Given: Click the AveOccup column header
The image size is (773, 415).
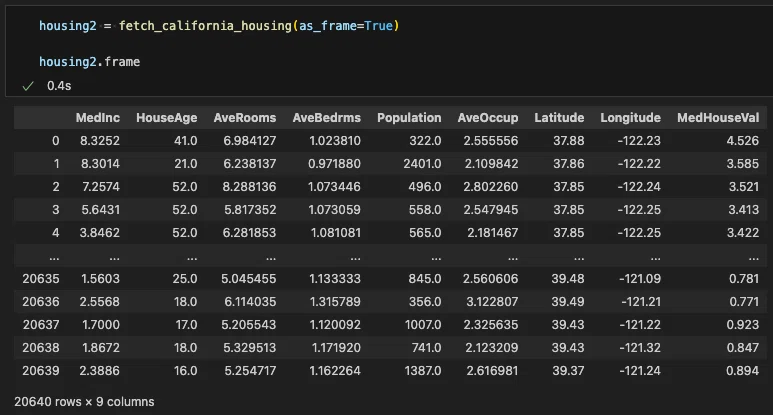Looking at the screenshot, I should (488, 118).
